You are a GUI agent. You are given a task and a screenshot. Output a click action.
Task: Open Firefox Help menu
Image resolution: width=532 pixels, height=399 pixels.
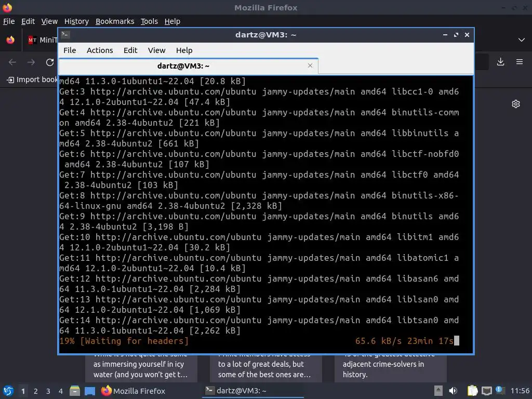coord(172,21)
